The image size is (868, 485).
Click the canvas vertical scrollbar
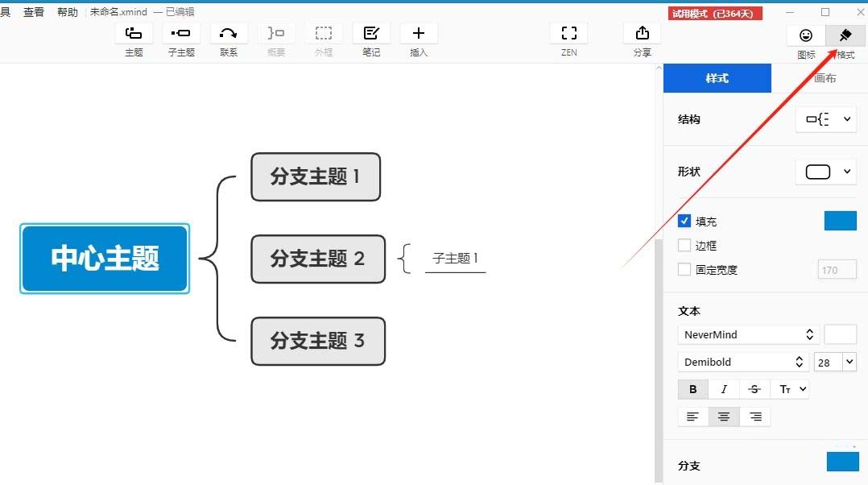(658, 360)
